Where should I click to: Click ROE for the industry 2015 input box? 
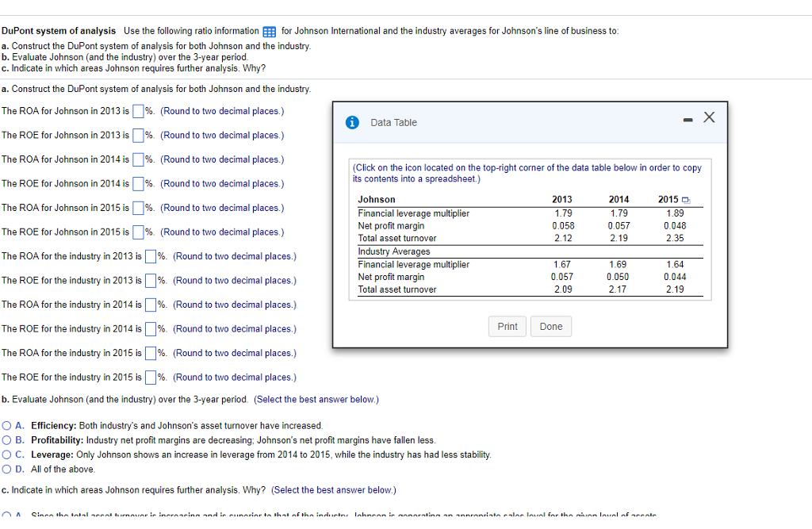point(151,377)
